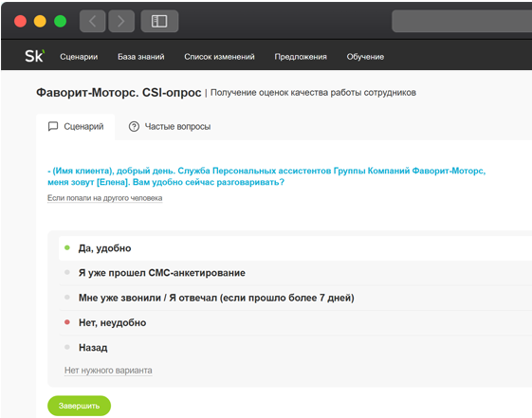This screenshot has height=418, width=532.
Task: Expand "Если попали на другого человека" hint
Action: pyautogui.click(x=105, y=198)
